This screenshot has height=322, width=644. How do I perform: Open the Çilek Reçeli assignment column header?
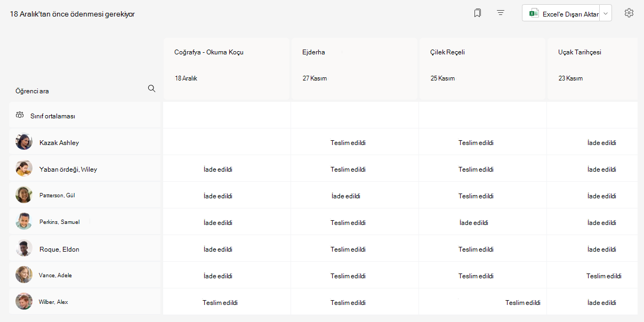(482, 68)
